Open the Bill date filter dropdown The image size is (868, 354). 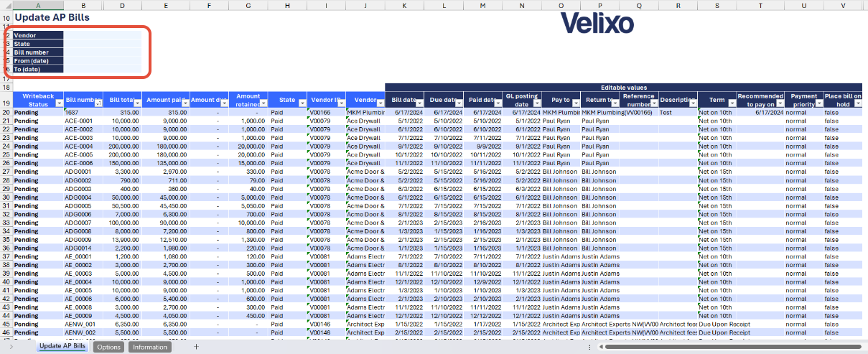tap(419, 104)
